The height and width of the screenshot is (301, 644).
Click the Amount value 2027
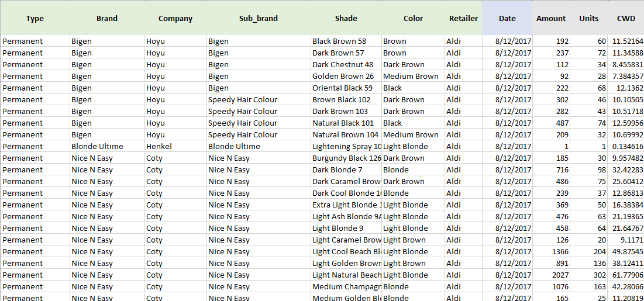551,275
